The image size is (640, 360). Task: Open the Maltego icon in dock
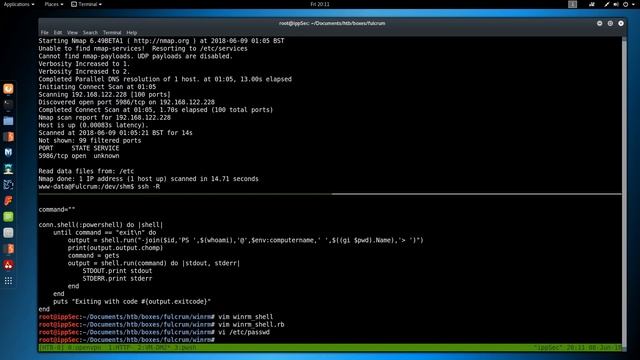[8, 184]
